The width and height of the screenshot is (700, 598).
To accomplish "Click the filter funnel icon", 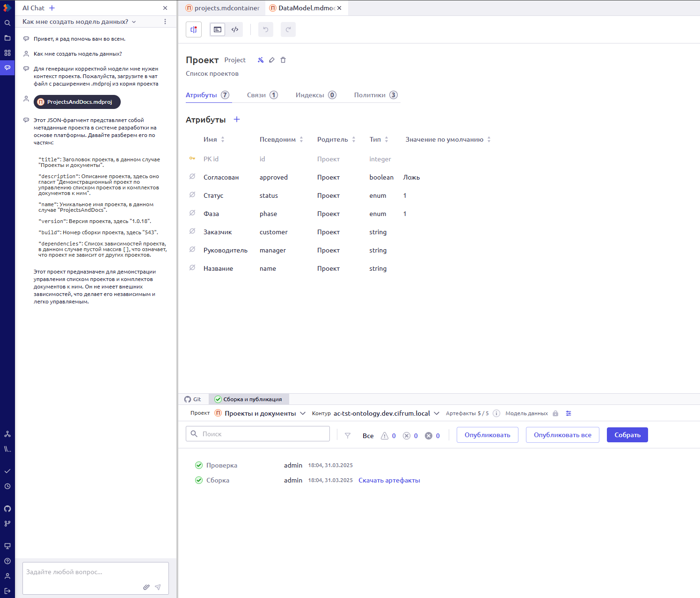I will click(x=348, y=436).
